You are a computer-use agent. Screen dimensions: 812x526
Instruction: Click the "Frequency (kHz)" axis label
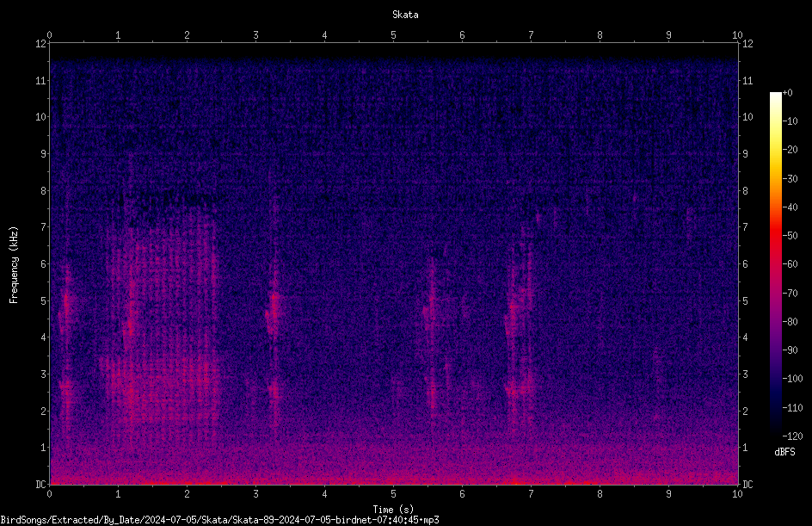[14, 265]
